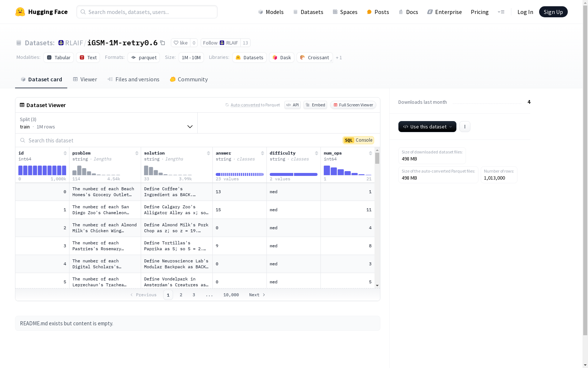Click the Datasets: breadcrumb label
This screenshot has width=588, height=368.
click(40, 43)
